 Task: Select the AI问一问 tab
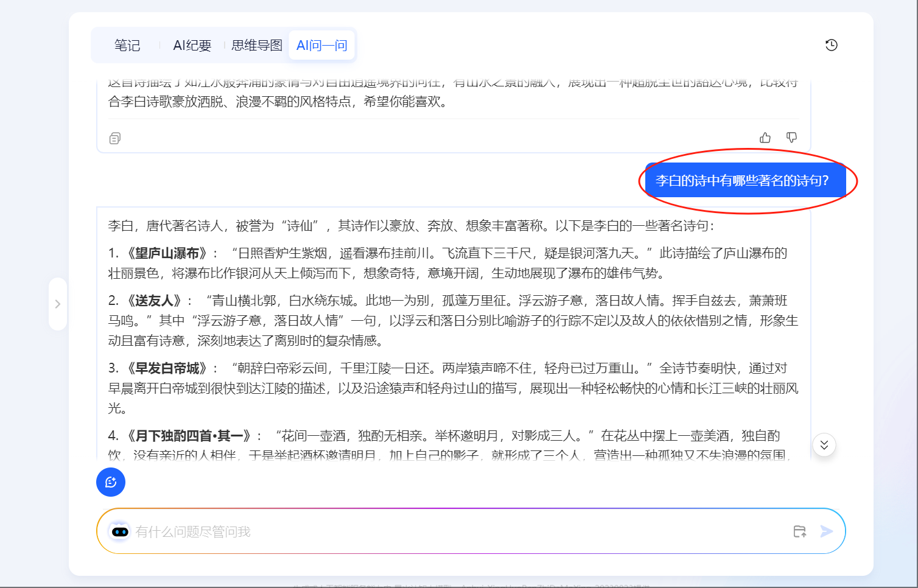tap(321, 46)
